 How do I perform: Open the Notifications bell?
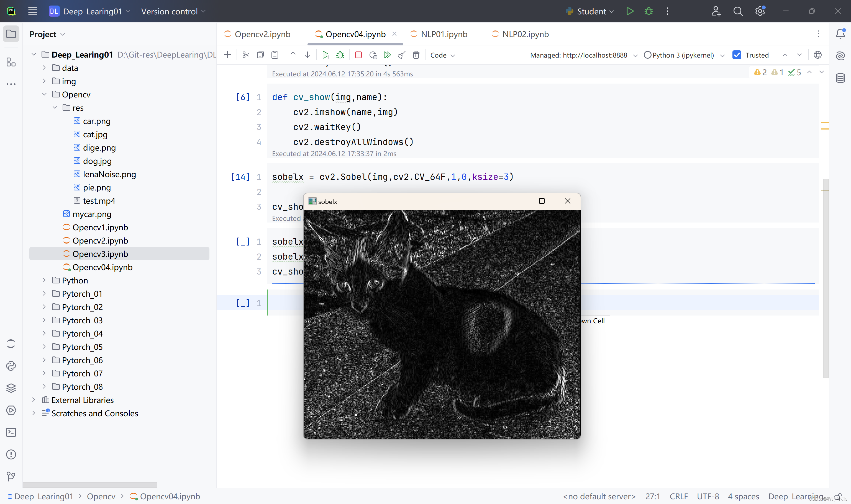click(840, 33)
